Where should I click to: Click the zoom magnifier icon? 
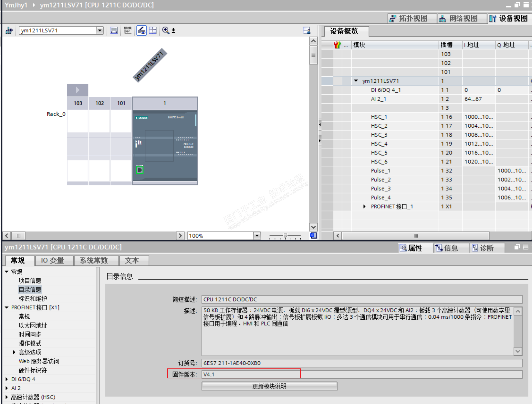166,31
